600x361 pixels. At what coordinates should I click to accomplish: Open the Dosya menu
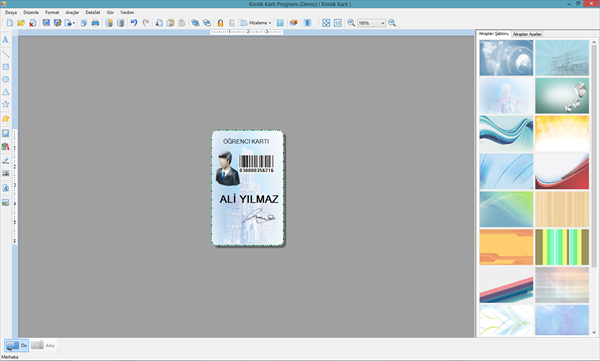tap(11, 12)
